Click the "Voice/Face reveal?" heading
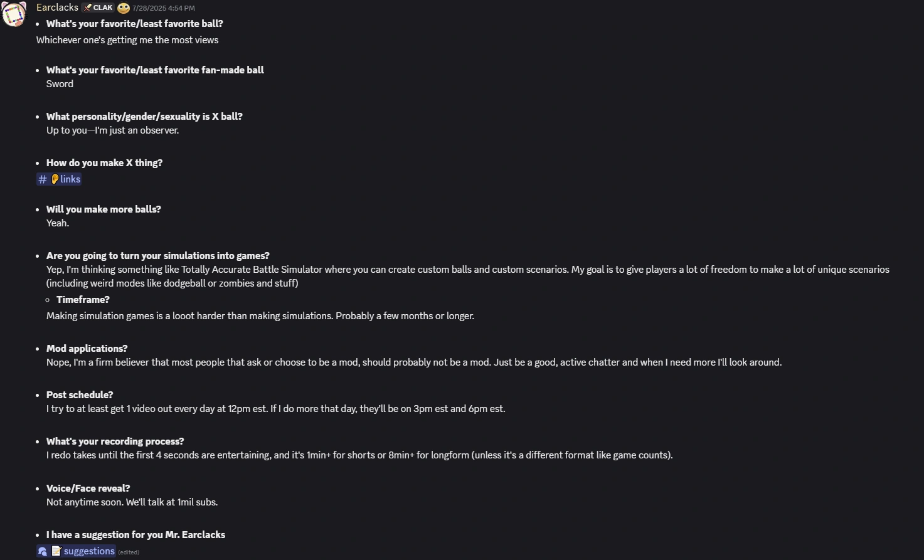The width and height of the screenshot is (924, 560). (88, 489)
